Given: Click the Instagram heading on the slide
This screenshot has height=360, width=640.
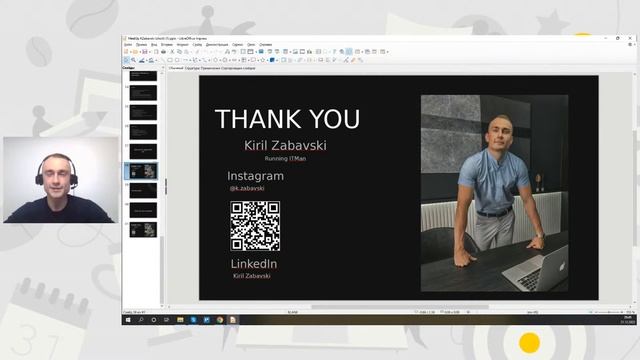Looking at the screenshot, I should coord(256,176).
